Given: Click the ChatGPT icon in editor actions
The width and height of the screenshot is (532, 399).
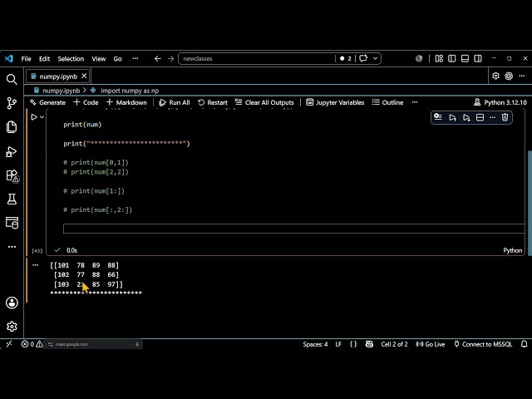Looking at the screenshot, I should tap(509, 76).
